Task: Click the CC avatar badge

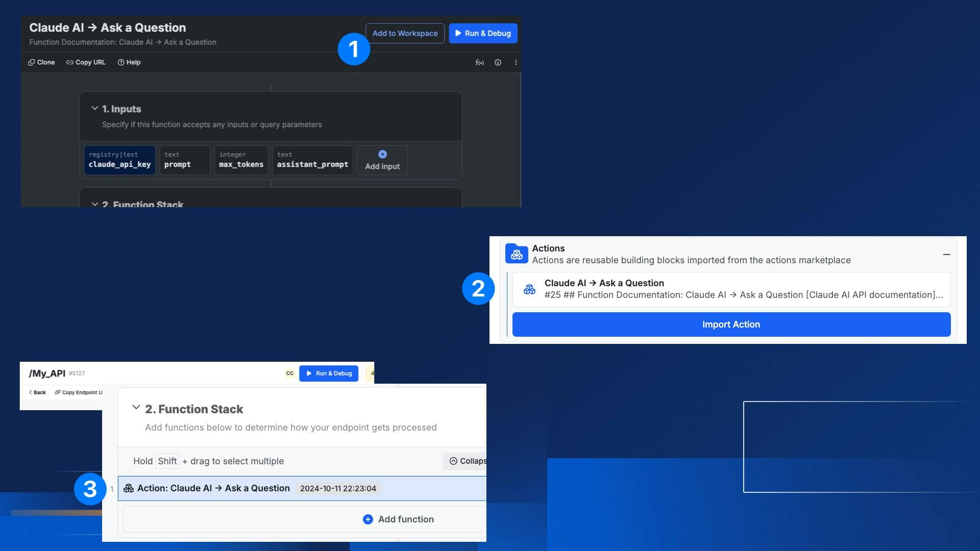Action: [289, 373]
